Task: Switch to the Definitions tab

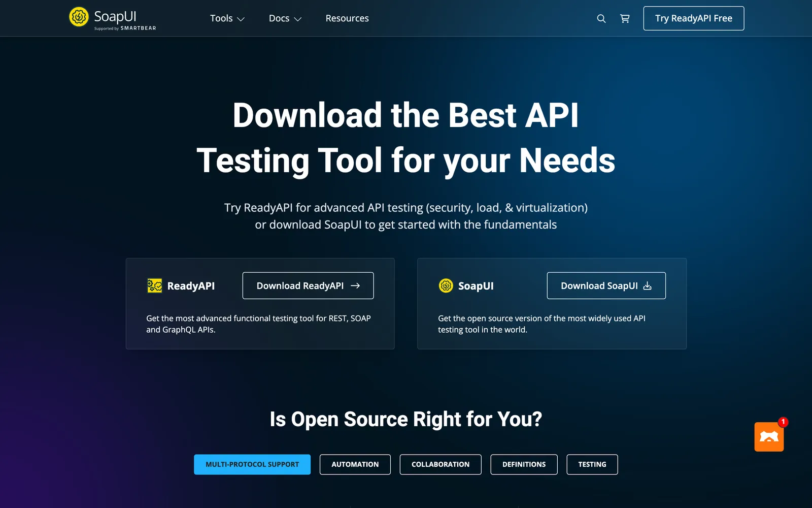Action: pos(524,464)
